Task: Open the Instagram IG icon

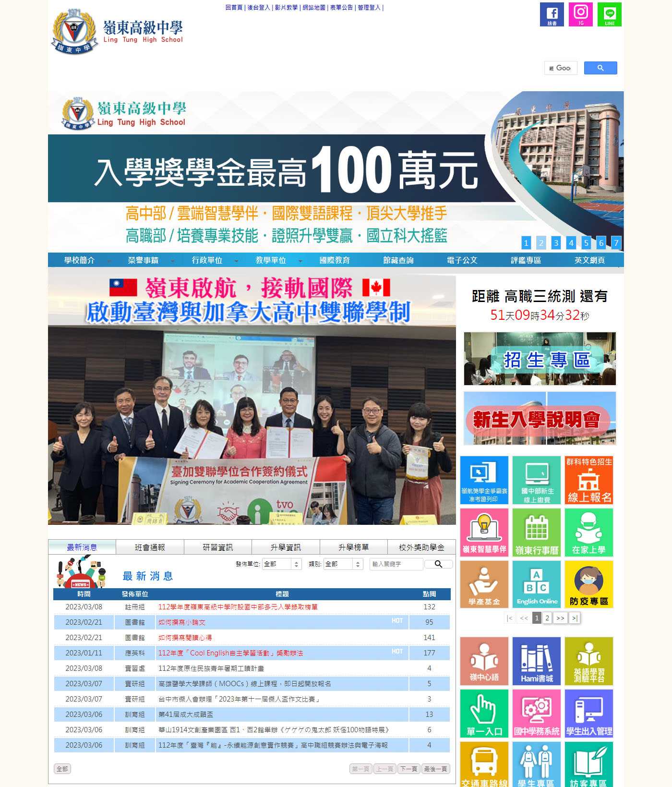Action: (x=580, y=14)
